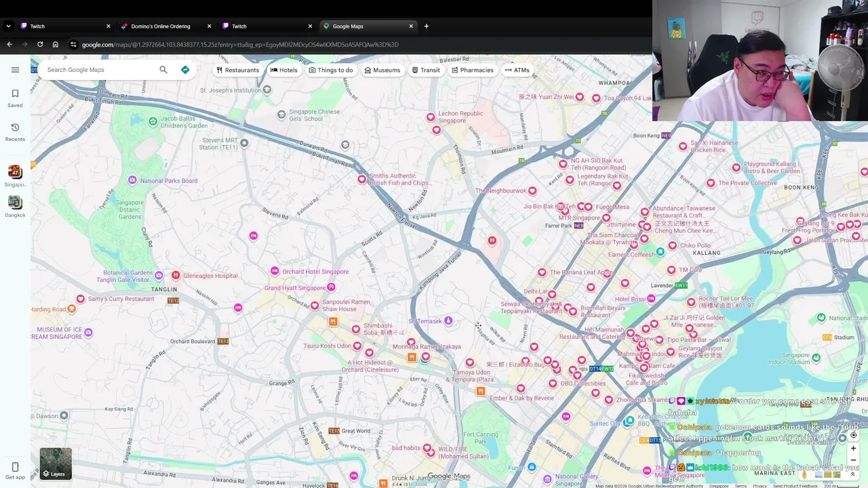Click the Sanpoutei Ramen, Shaw House label
Viewport: 868px width, 488px height.
346,305
